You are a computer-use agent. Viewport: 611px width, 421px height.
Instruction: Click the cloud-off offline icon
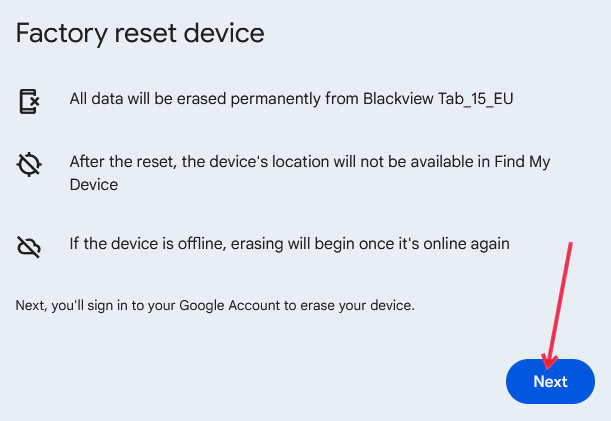click(29, 245)
